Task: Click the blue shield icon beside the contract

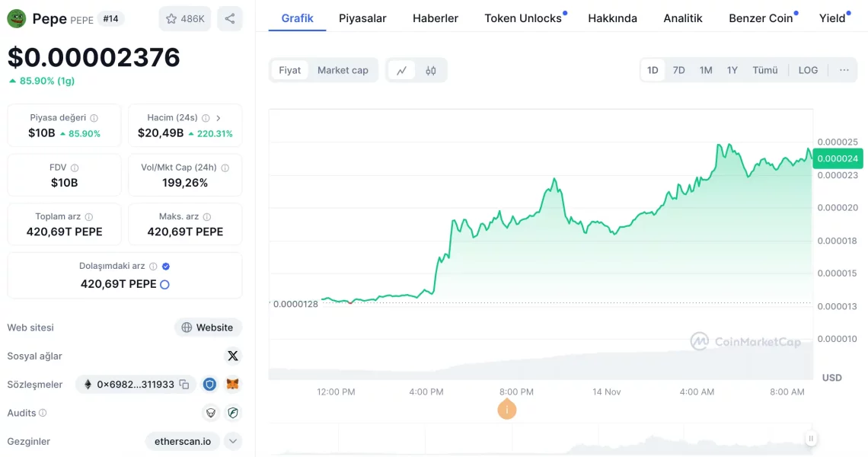Action: [x=209, y=385]
